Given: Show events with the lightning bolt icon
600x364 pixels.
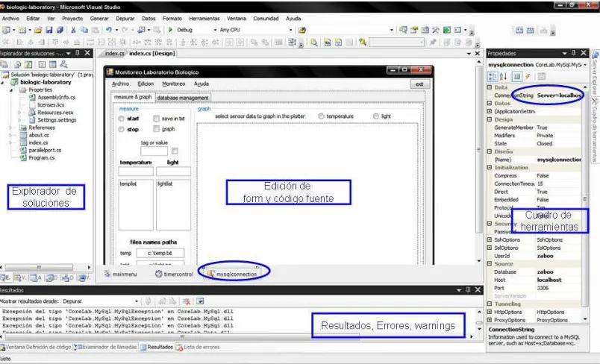Looking at the screenshot, I should coord(528,77).
